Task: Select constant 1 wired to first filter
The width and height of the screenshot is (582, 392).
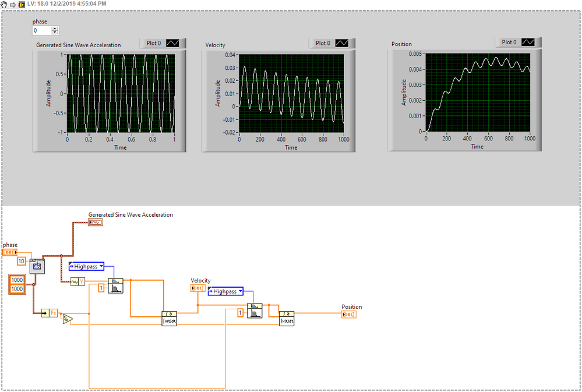Action: (x=101, y=288)
